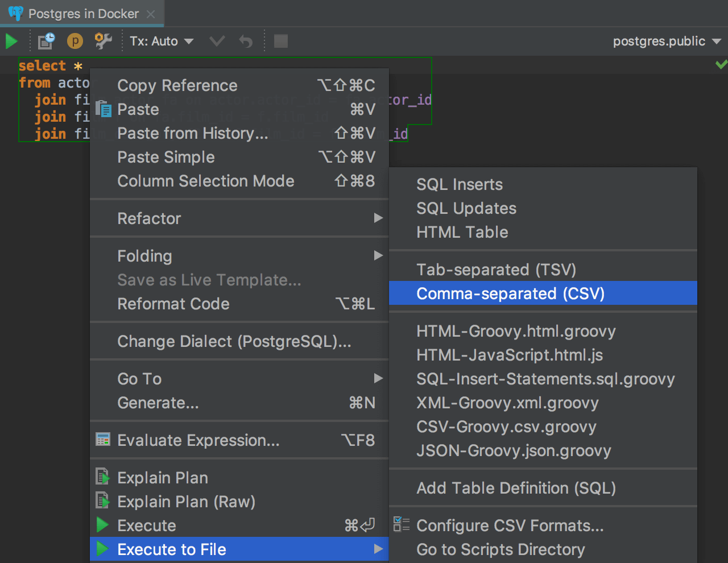The width and height of the screenshot is (728, 563).
Task: Open Configure CSV Formats...
Action: coord(510,525)
